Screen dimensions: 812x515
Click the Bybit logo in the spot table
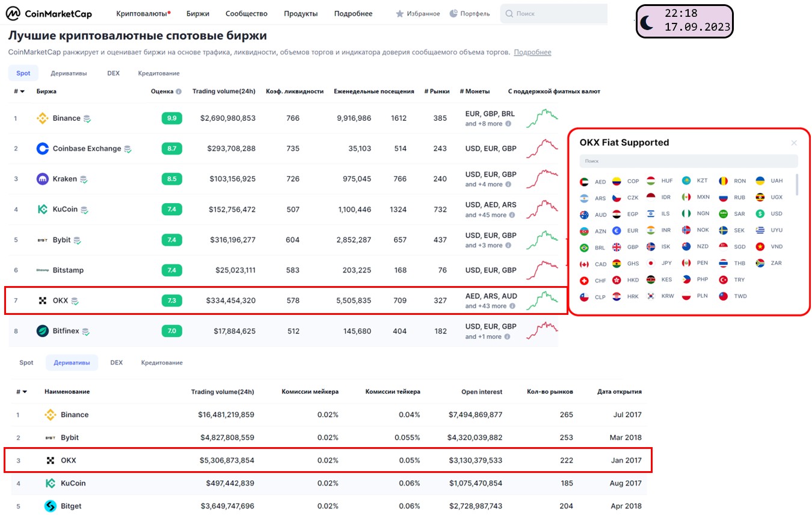click(x=42, y=240)
